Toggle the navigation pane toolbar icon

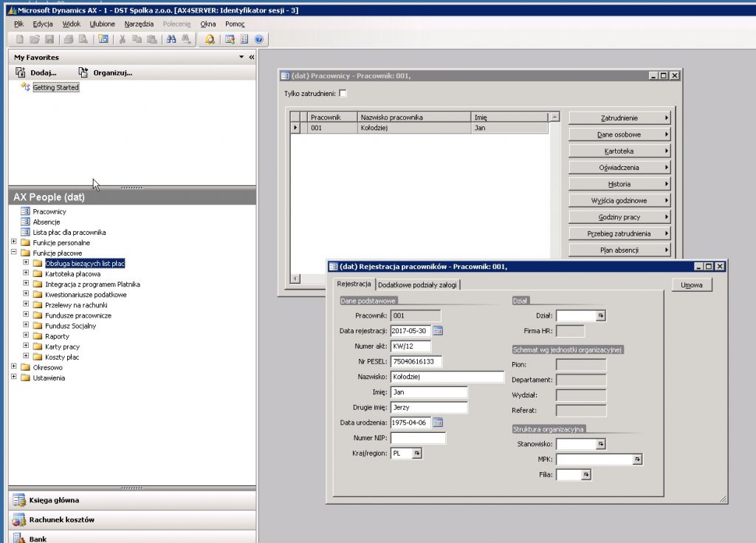point(103,39)
